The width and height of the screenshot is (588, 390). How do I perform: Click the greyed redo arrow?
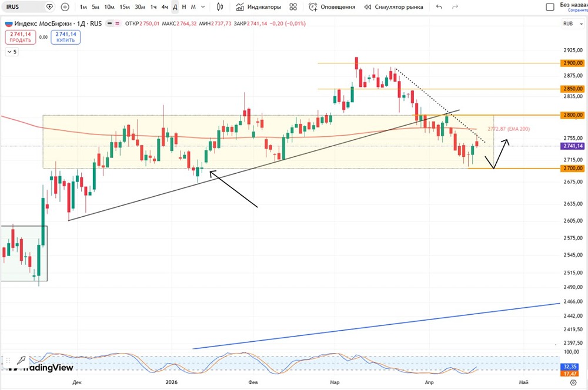pyautogui.click(x=455, y=6)
